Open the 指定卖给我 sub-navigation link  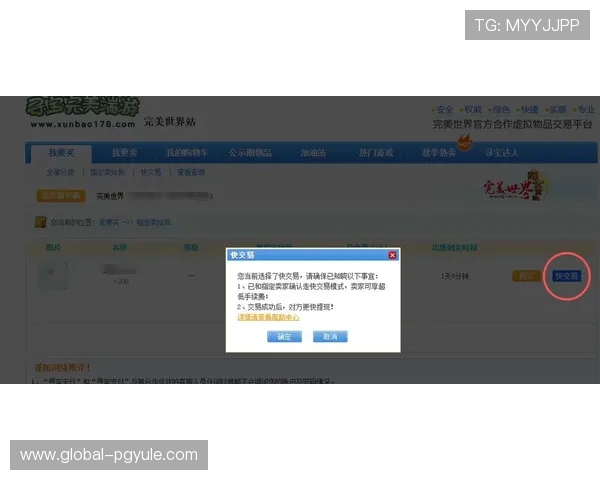(108, 172)
